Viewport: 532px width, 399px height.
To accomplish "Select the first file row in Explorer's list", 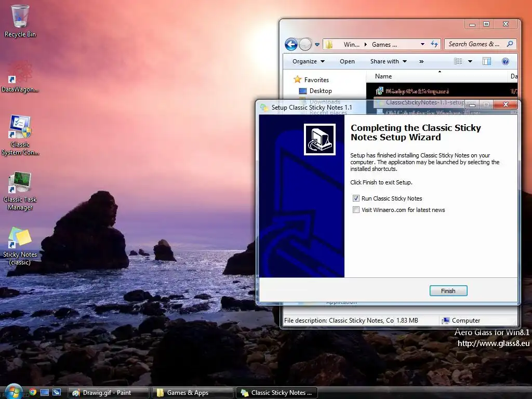I will click(442, 91).
